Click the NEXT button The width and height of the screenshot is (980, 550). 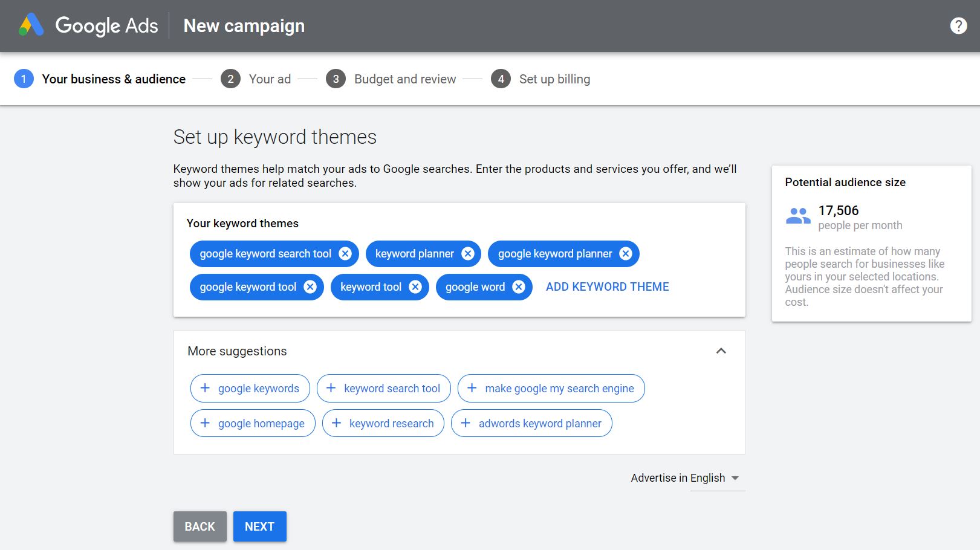(x=260, y=526)
